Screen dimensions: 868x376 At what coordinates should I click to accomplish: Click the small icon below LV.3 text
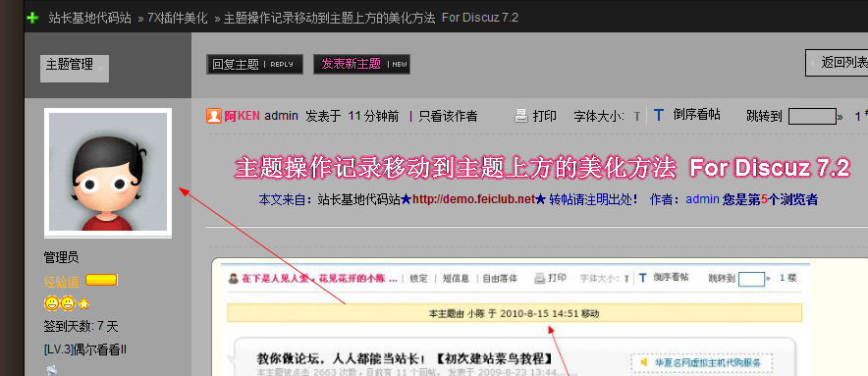click(51, 370)
